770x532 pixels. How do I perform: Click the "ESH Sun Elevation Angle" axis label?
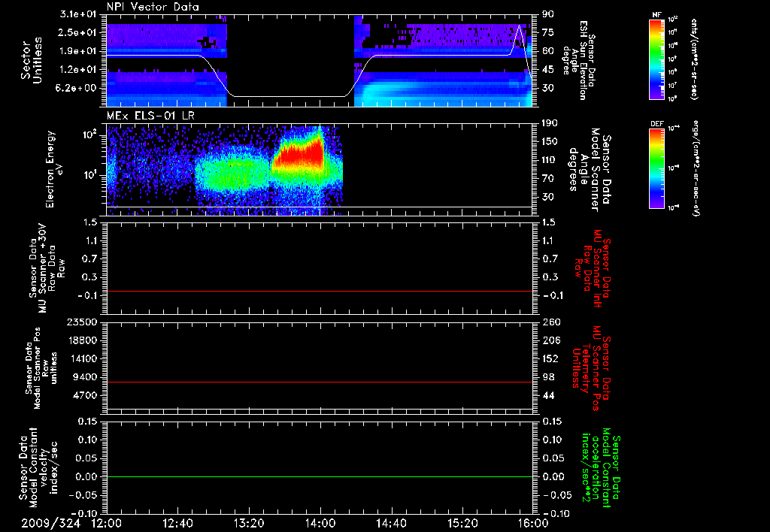[x=574, y=60]
